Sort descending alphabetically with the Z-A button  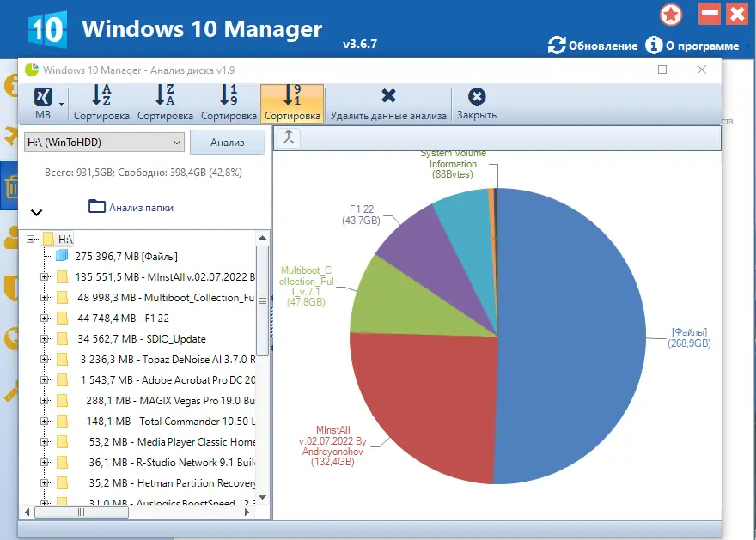pyautogui.click(x=165, y=103)
